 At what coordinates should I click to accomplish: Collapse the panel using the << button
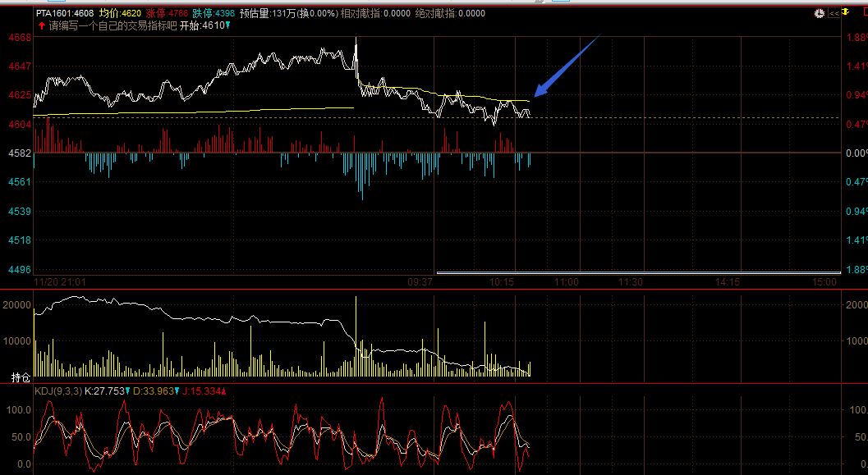834,13
